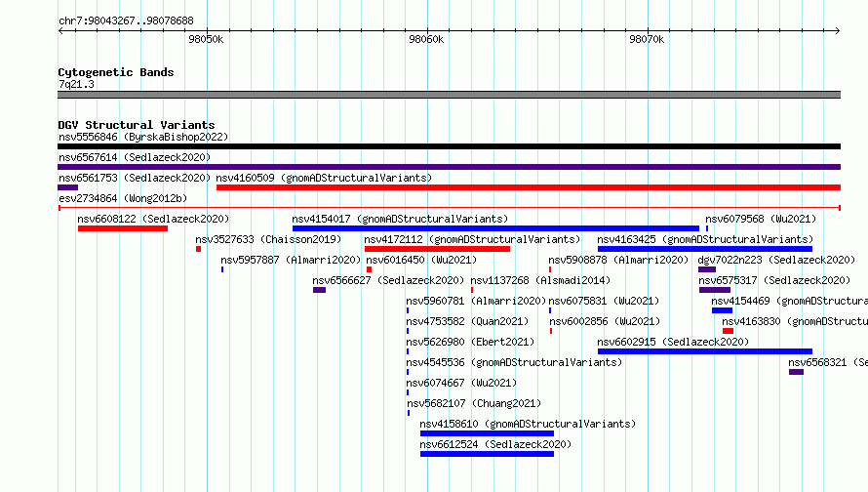Open variant nsv4753582 (Quan2021) label
868x492 pixels.
[x=467, y=321]
